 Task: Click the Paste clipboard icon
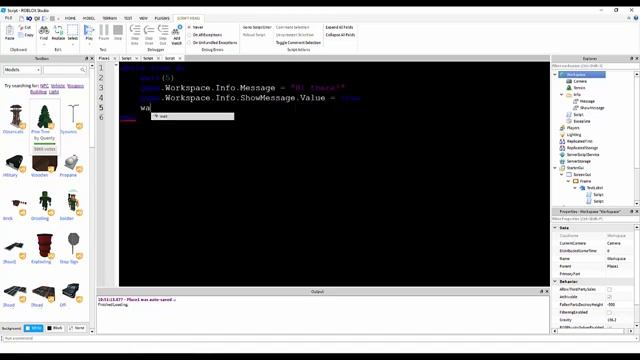click(9, 30)
